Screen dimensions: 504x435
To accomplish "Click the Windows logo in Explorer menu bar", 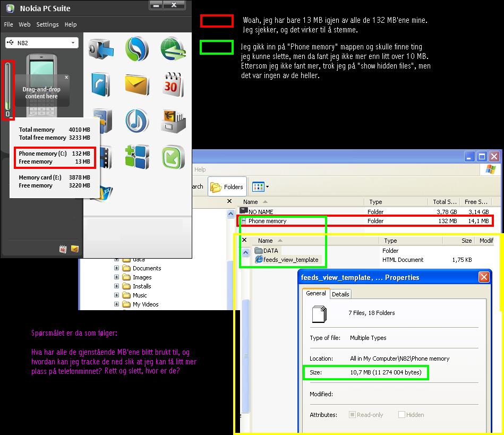I will 490,169.
